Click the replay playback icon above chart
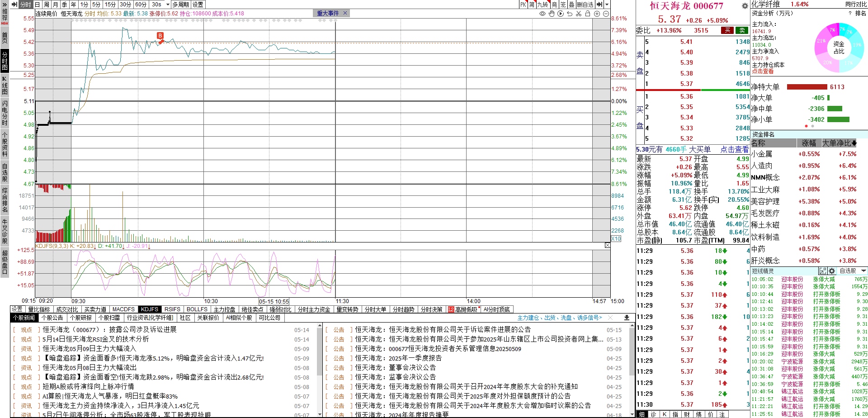 [x=561, y=14]
